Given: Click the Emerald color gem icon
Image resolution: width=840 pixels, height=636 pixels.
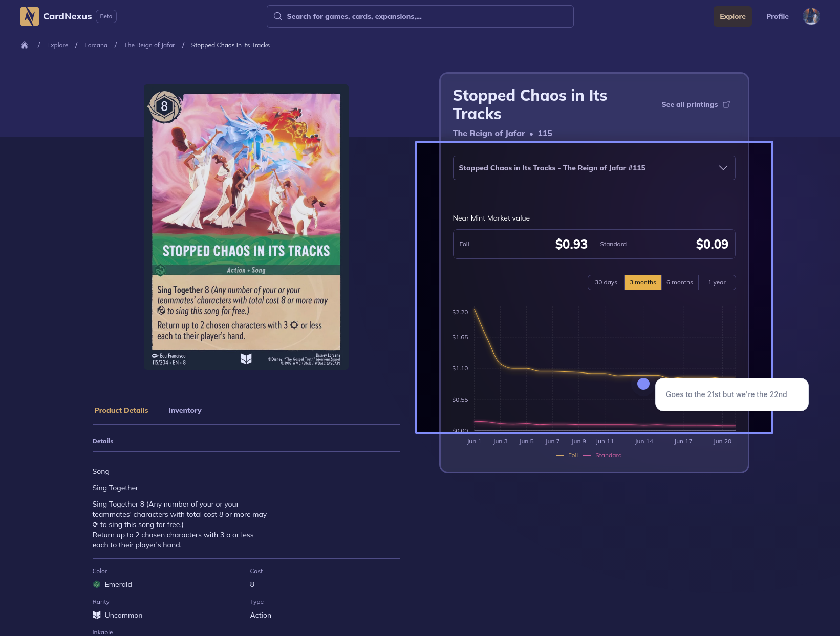Looking at the screenshot, I should tap(97, 584).
